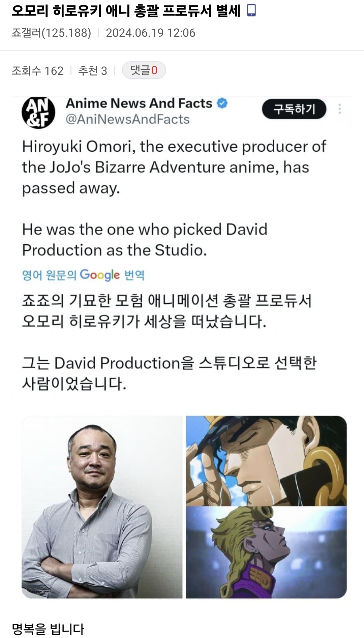The height and width of the screenshot is (638, 364).
Task: Click the author name 죠갤러(125.188)
Action: pos(51,33)
